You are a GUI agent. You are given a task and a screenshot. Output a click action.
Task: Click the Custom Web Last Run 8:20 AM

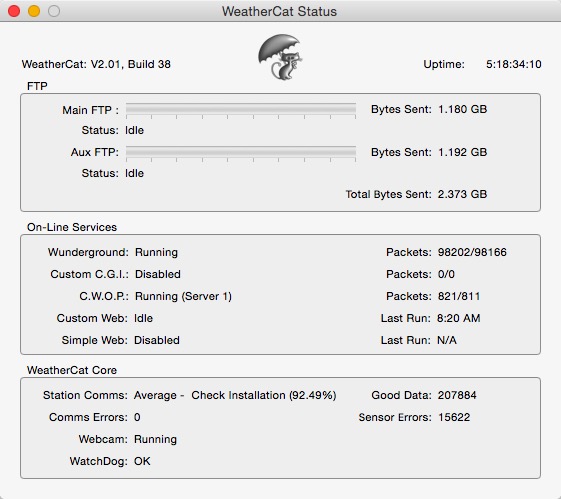tap(459, 318)
